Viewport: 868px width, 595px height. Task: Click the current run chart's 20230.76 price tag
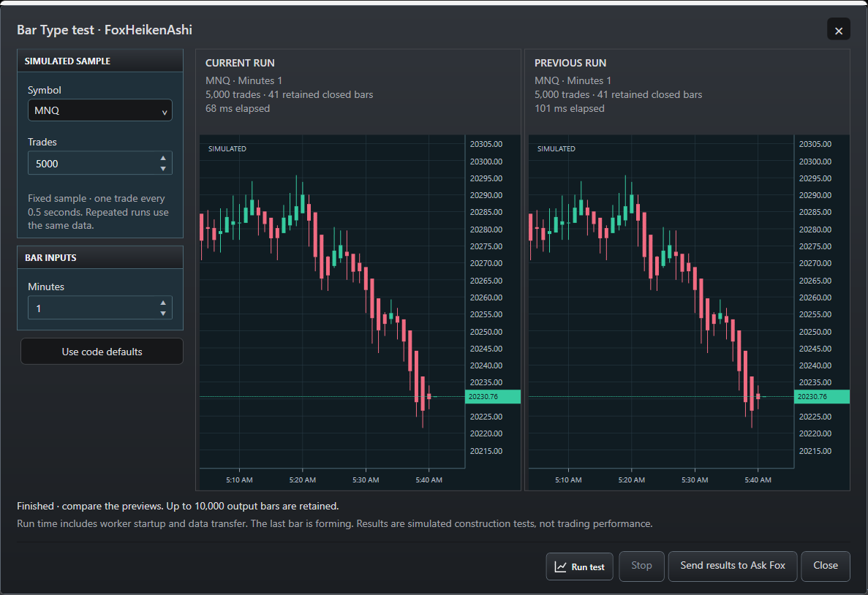493,397
